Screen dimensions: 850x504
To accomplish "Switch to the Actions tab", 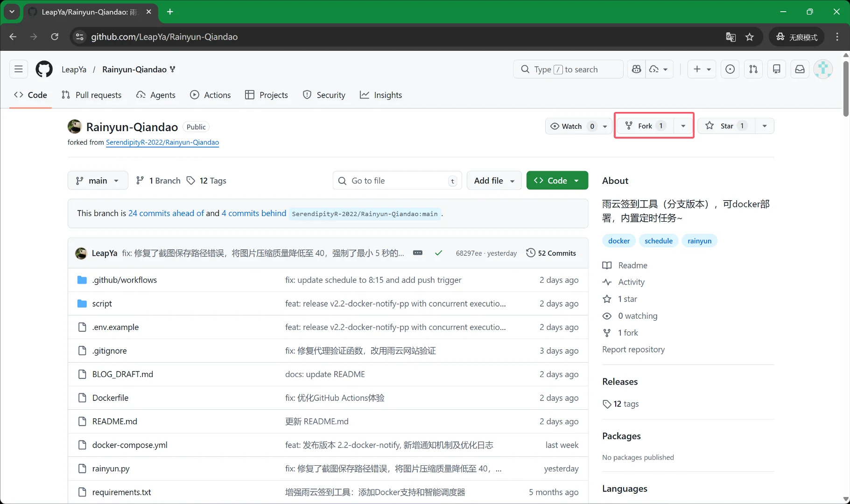I will (211, 95).
